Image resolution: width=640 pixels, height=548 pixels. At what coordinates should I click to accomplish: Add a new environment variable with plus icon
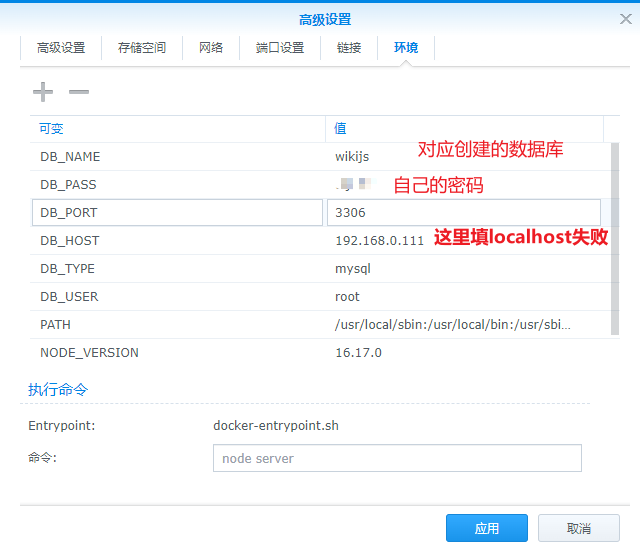[43, 92]
